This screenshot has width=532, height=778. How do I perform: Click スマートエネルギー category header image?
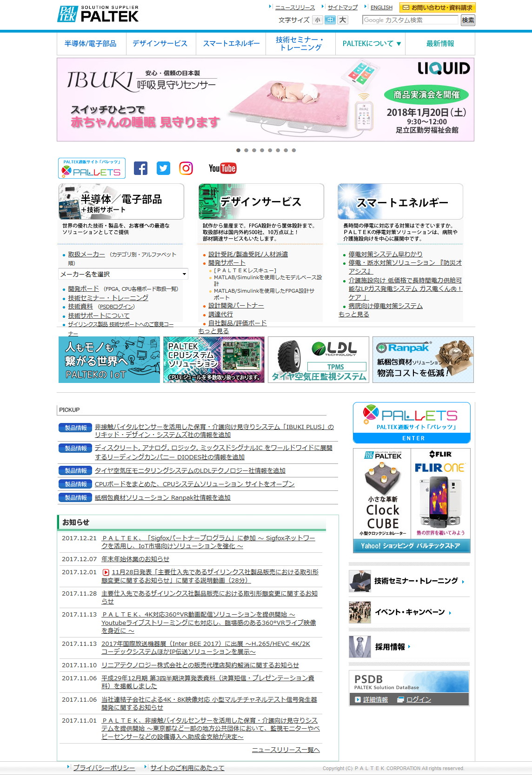tap(400, 201)
